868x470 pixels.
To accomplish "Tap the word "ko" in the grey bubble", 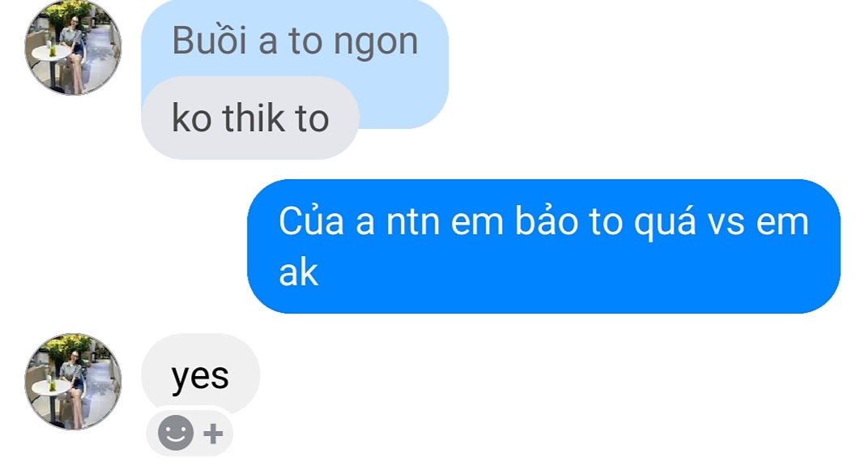I will (192, 118).
